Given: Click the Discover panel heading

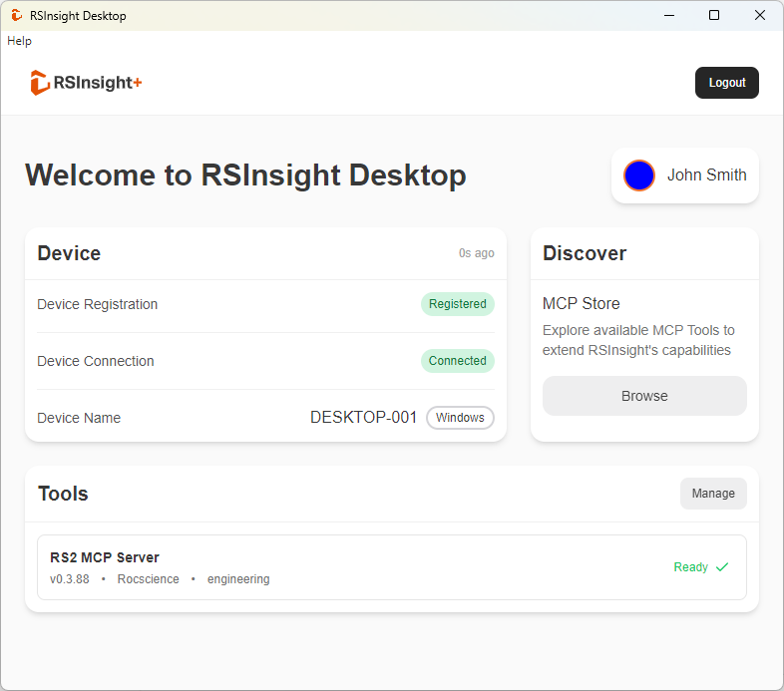Looking at the screenshot, I should point(585,253).
